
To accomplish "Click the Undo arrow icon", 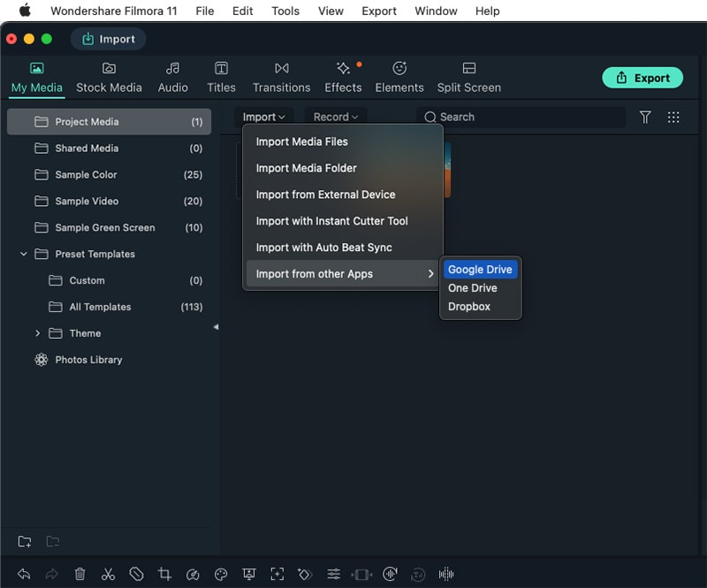I will (24, 574).
